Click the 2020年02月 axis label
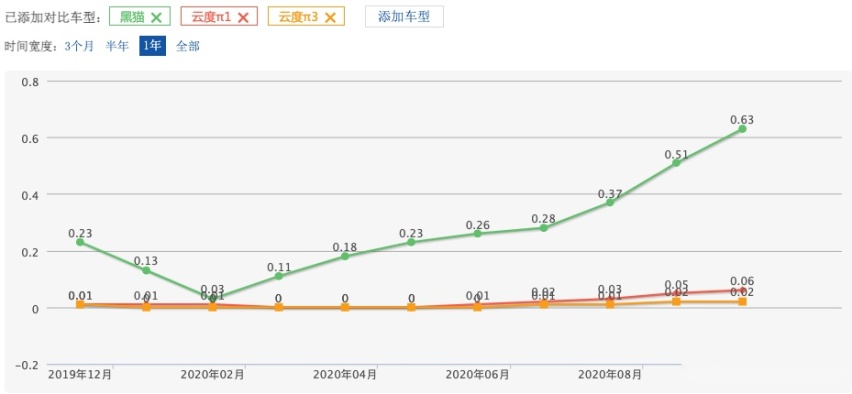This screenshot has width=852, height=394. (x=212, y=375)
